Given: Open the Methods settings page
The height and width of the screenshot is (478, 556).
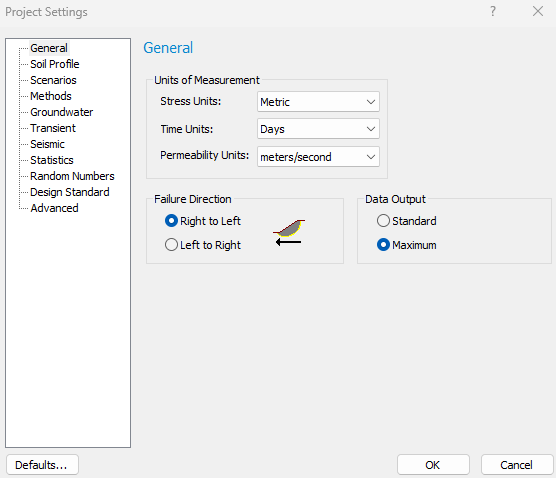Looking at the screenshot, I should (51, 96).
